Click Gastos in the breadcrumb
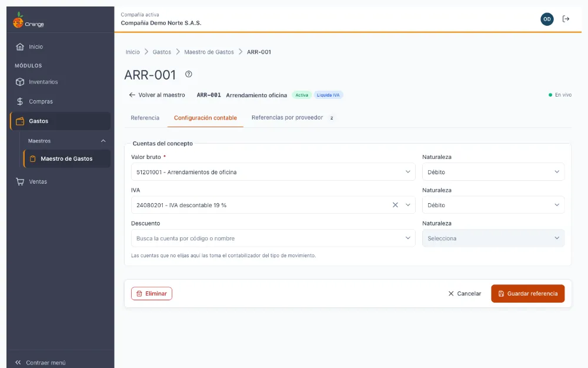Viewport: 588px width, 368px height. [x=162, y=52]
